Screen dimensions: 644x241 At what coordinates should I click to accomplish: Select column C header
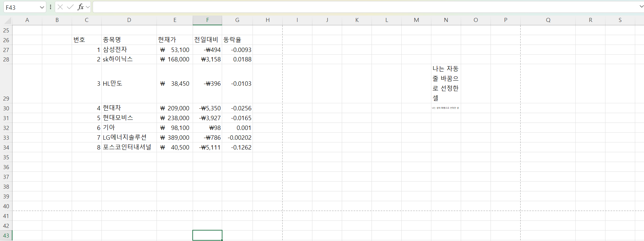point(87,20)
